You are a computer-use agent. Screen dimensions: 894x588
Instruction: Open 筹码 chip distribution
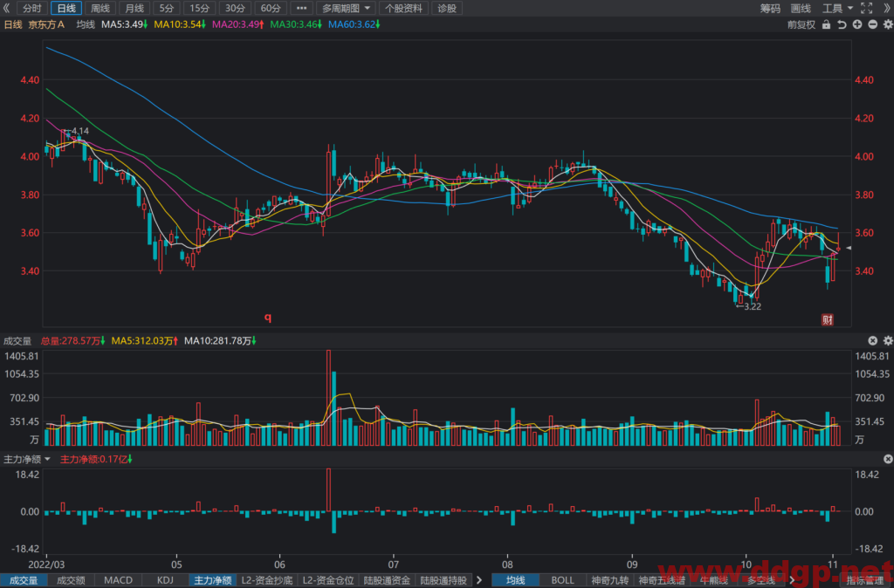(770, 8)
